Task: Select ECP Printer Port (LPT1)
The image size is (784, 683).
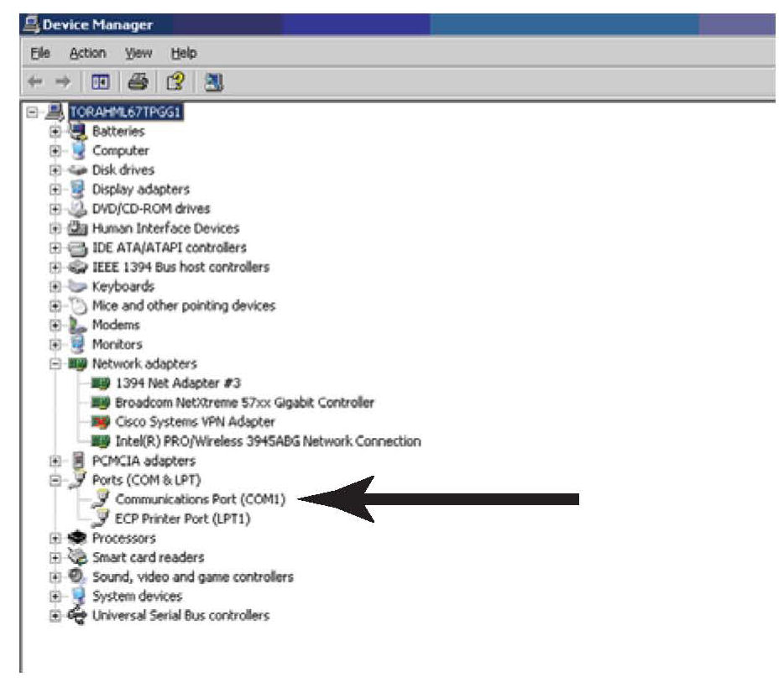Action: click(182, 519)
